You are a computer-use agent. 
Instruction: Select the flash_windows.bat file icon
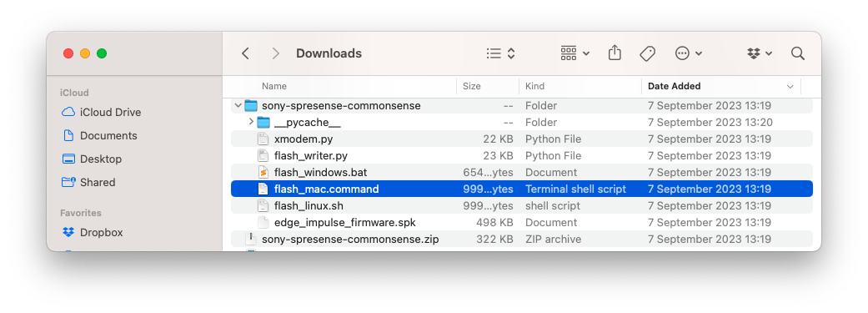pos(263,172)
